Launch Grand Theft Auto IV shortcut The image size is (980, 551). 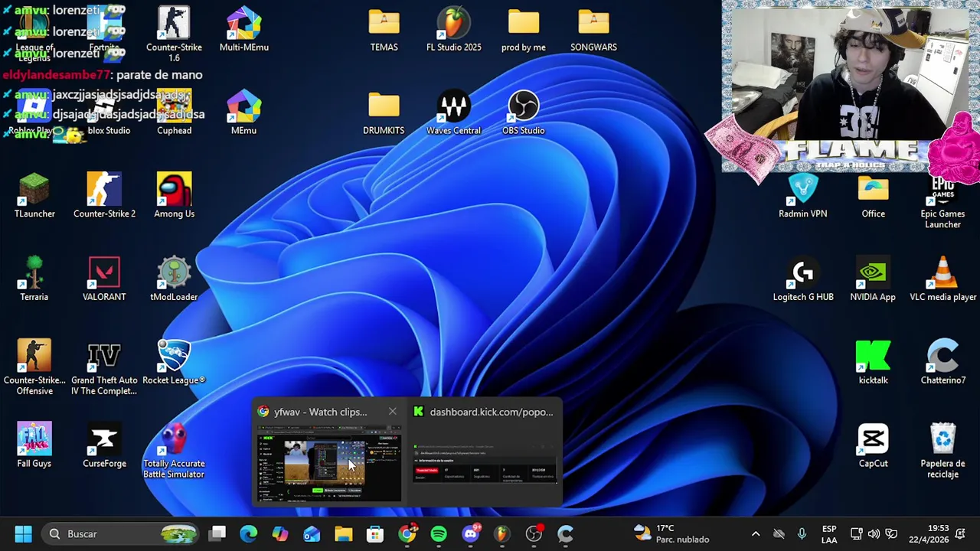coord(104,367)
